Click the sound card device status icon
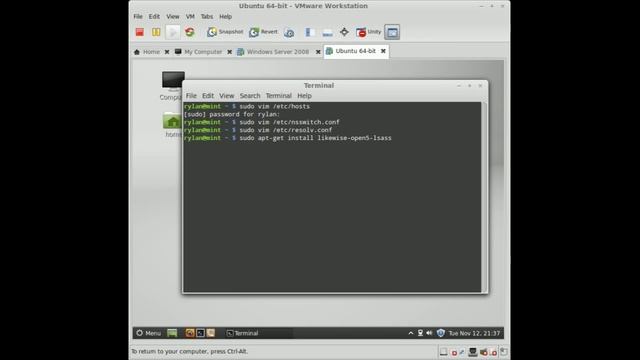 pos(484,352)
